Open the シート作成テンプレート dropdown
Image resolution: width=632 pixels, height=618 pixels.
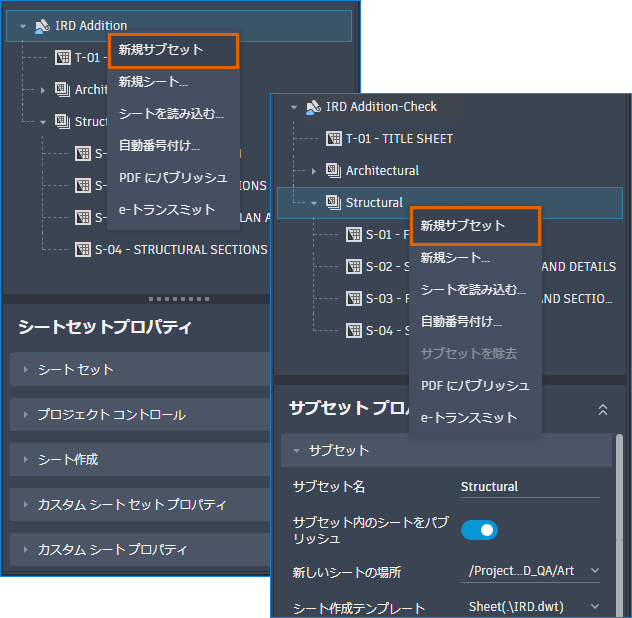click(x=530, y=607)
